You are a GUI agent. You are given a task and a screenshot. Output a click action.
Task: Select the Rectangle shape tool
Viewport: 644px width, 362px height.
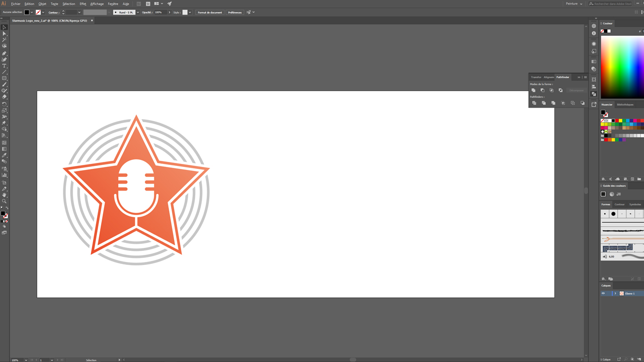click(x=4, y=78)
